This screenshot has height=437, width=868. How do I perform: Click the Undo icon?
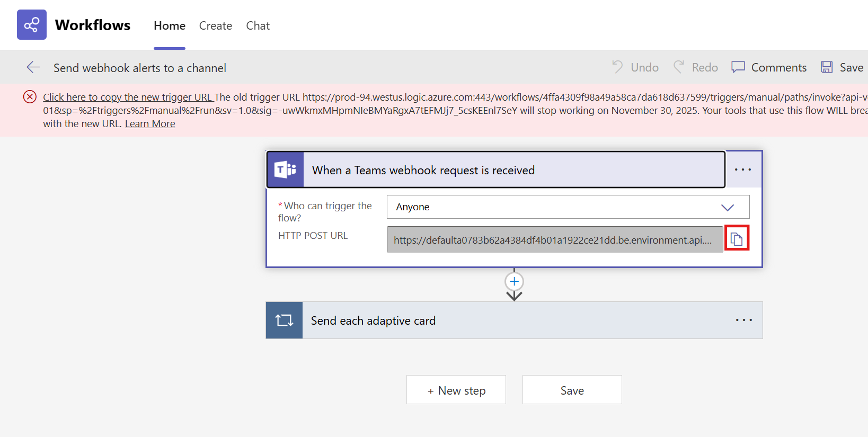click(617, 67)
